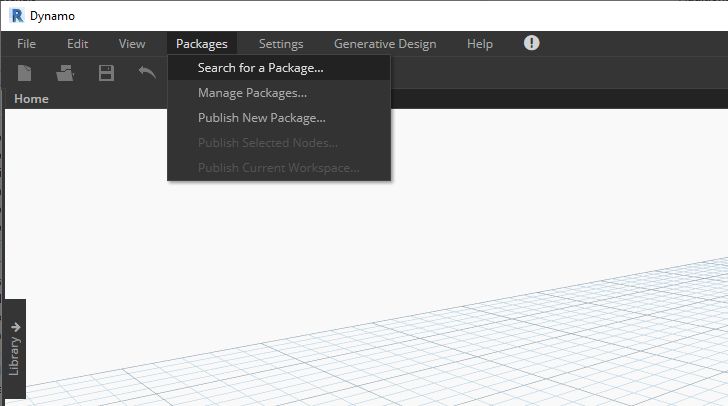Click the Save floppy disk icon
Viewport: 728px width, 406px height.
(105, 73)
